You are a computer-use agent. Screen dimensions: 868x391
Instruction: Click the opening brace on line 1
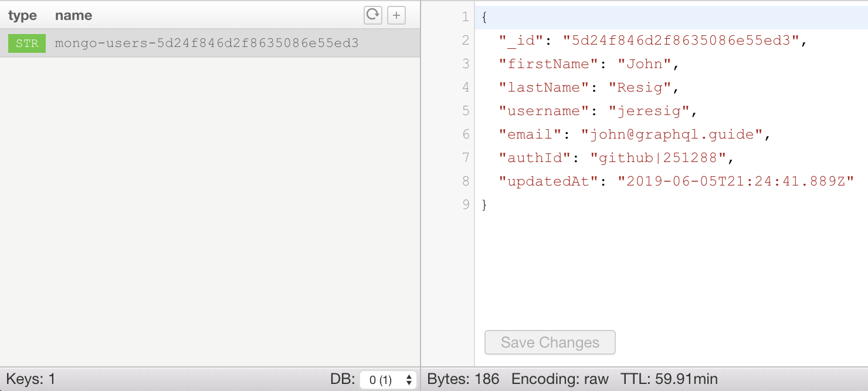tap(484, 17)
